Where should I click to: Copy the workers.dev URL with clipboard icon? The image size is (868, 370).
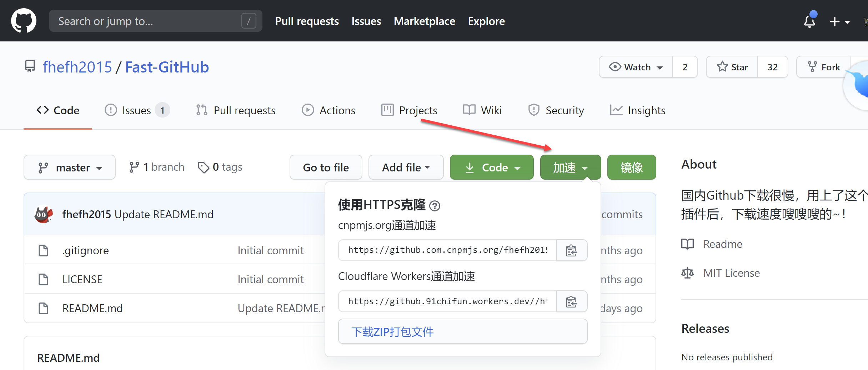click(x=572, y=301)
